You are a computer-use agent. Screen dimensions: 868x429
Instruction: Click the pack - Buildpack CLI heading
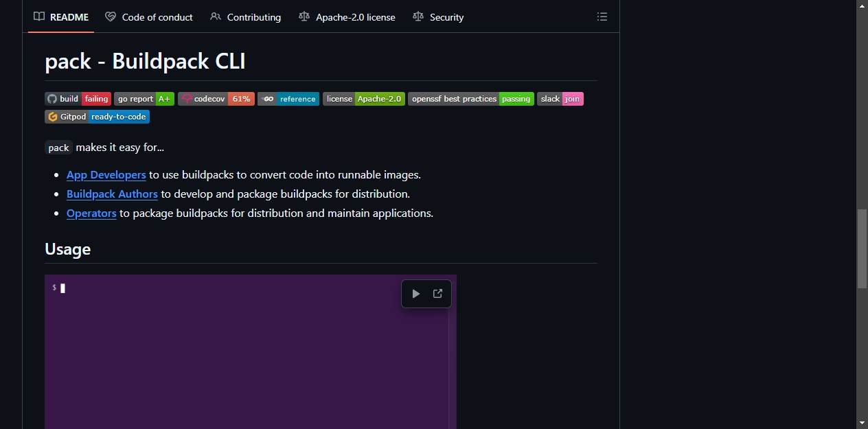(145, 61)
